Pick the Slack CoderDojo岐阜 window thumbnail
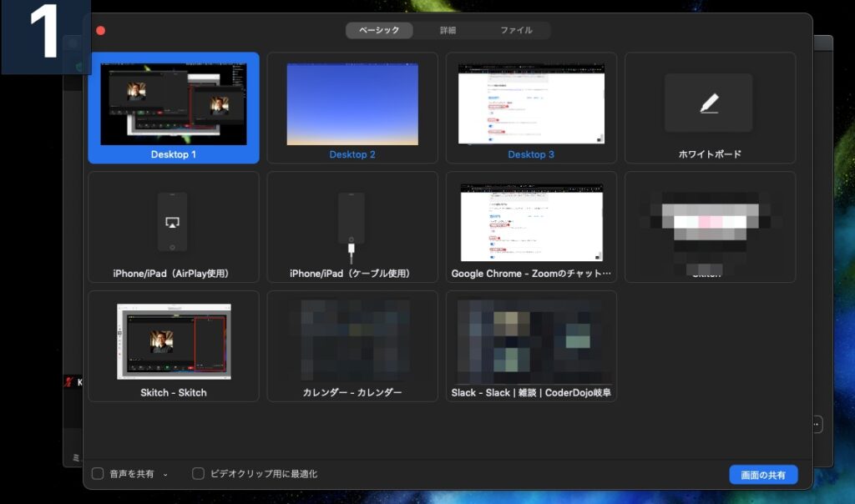Screen dimensions: 855x504 (x=531, y=341)
